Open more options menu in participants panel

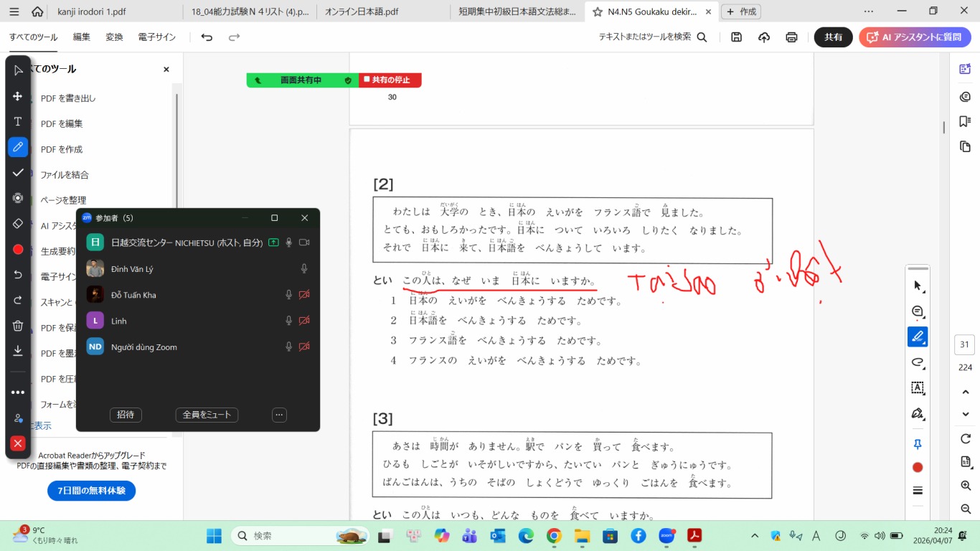coord(280,415)
